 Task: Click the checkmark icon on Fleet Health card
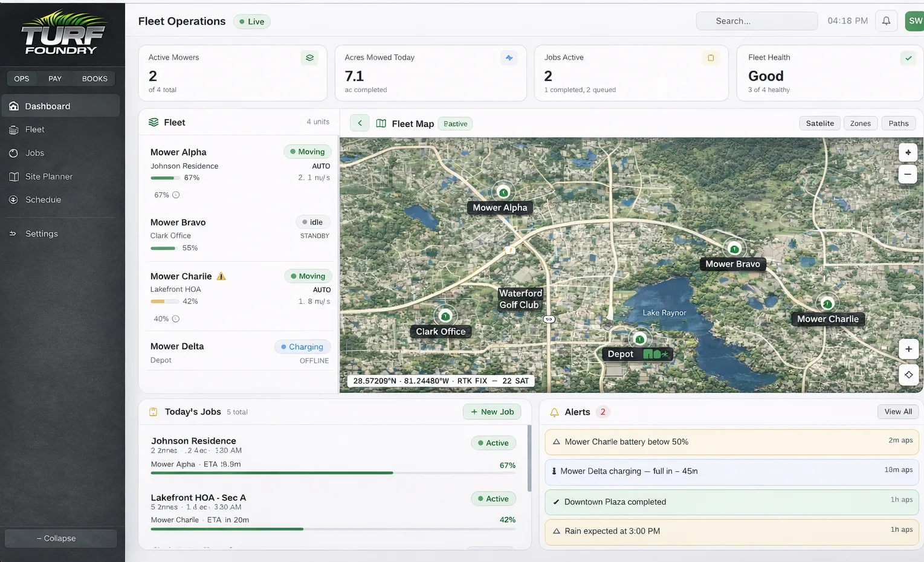point(908,58)
